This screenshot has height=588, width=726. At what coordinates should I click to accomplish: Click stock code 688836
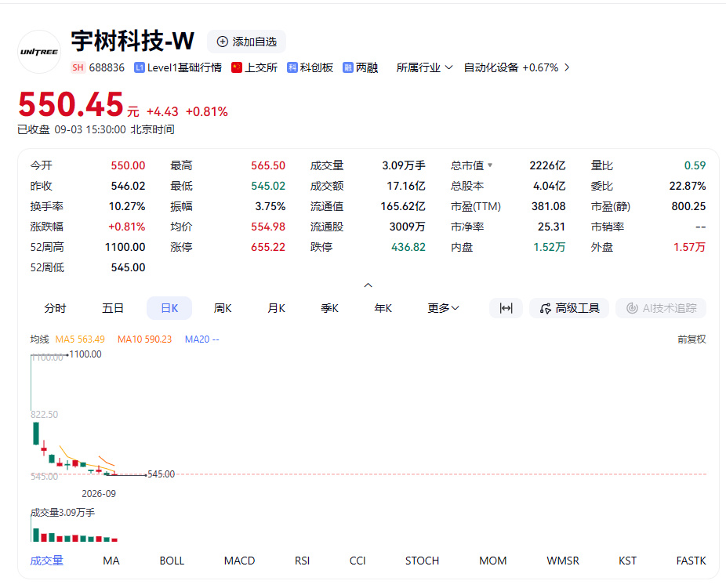click(x=107, y=67)
